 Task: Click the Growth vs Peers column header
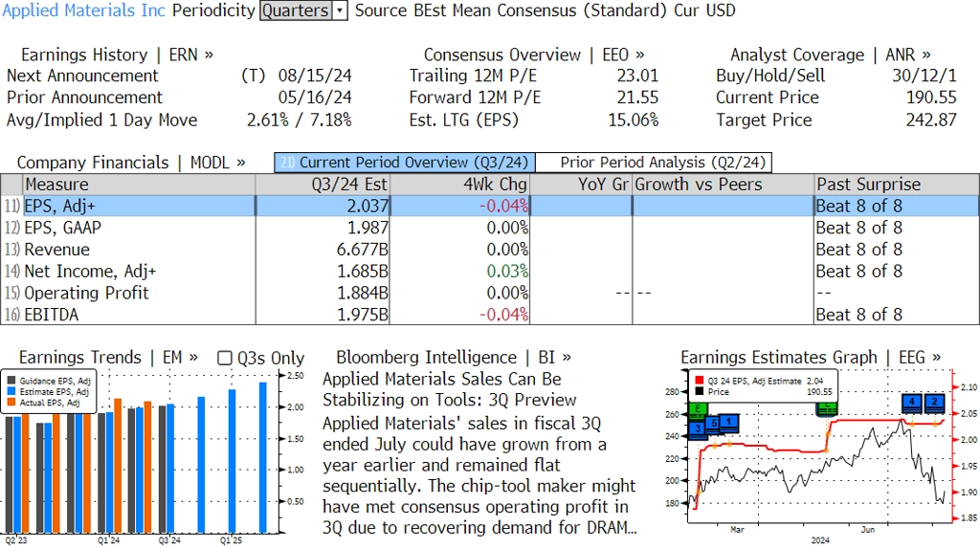(724, 185)
